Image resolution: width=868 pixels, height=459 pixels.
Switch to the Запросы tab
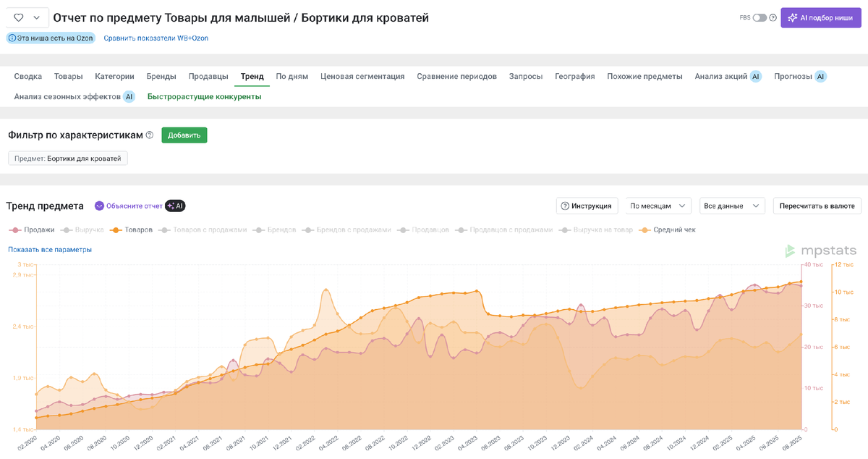click(526, 76)
